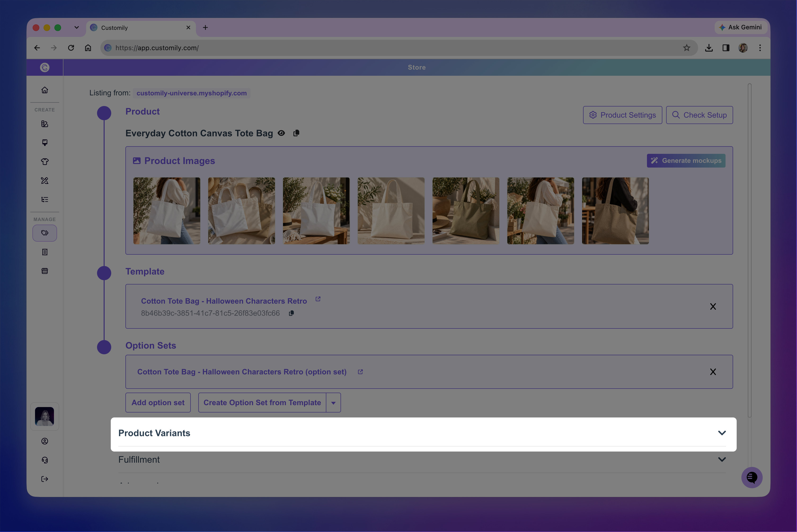
Task: Expand the Fulfillment section chevron
Action: 722,459
